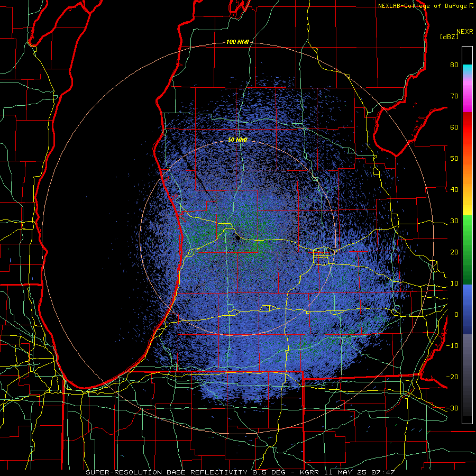This screenshot has width=476, height=476.
Task: Click the orange segment of the color bar
Action: point(467,173)
